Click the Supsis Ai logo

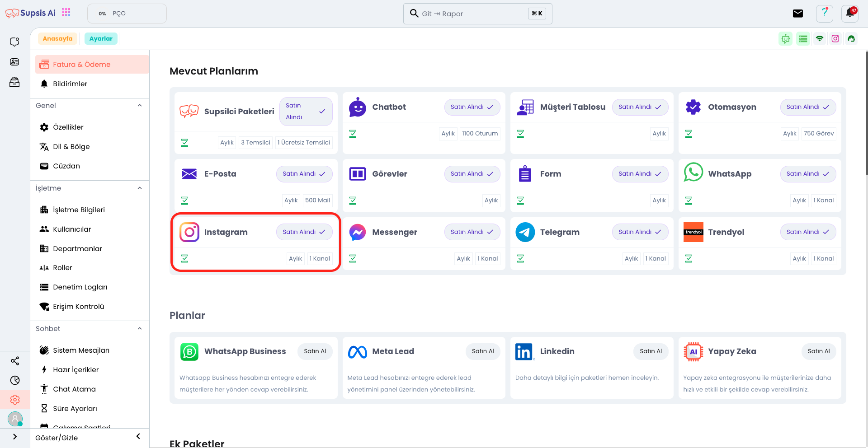point(30,13)
